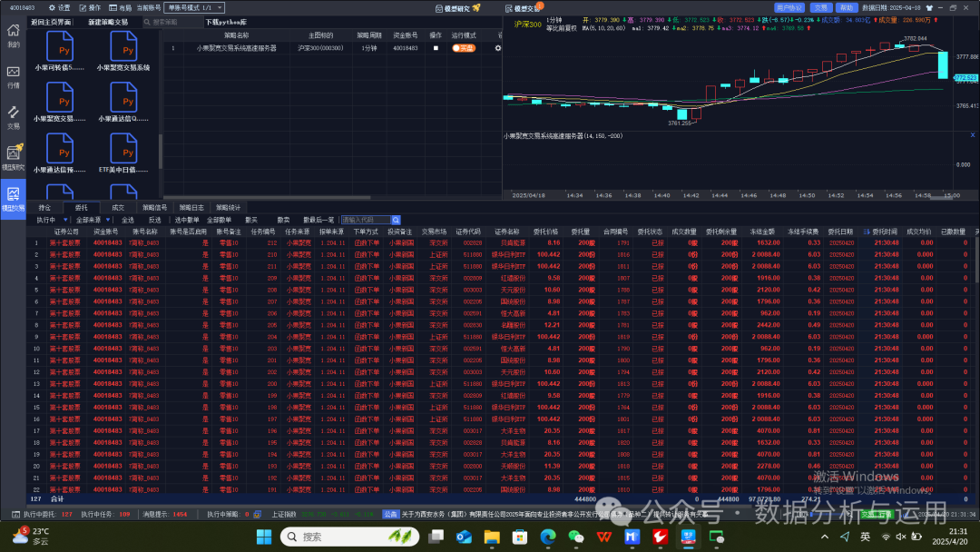Switch to the 策略日志 tab
The image size is (980, 552).
[x=191, y=208]
